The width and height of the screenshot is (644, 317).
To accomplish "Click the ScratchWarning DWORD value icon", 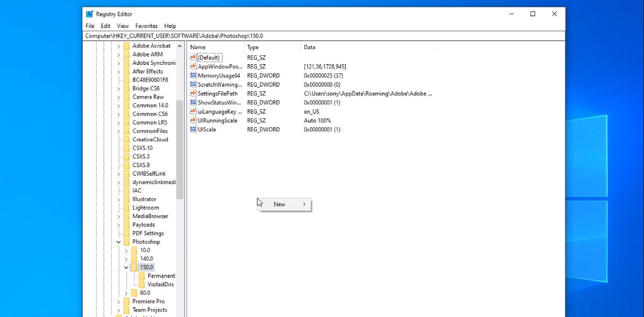I will [x=193, y=84].
